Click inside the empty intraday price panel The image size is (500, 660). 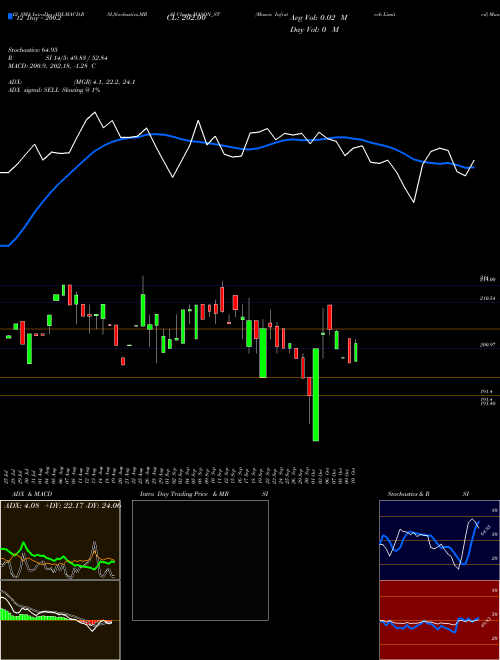[x=200, y=560]
